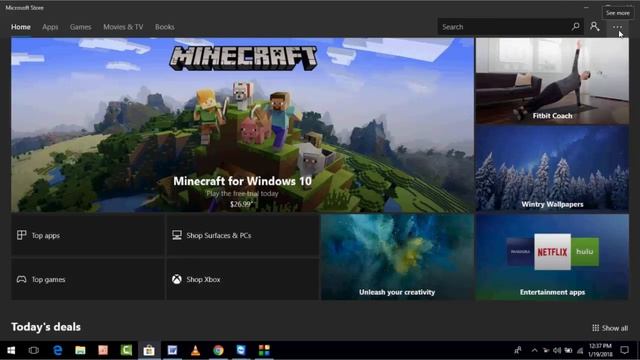This screenshot has width=640, height=360.
Task: Open VLC media player from taskbar
Action: click(x=196, y=350)
